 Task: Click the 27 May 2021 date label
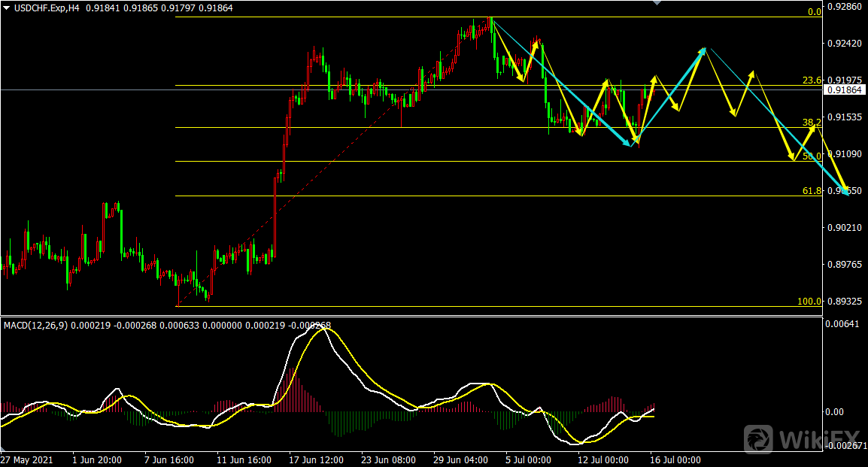(x=29, y=459)
